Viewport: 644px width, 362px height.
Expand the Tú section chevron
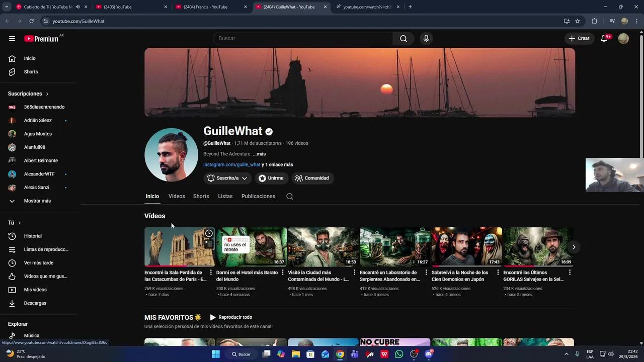point(20,223)
